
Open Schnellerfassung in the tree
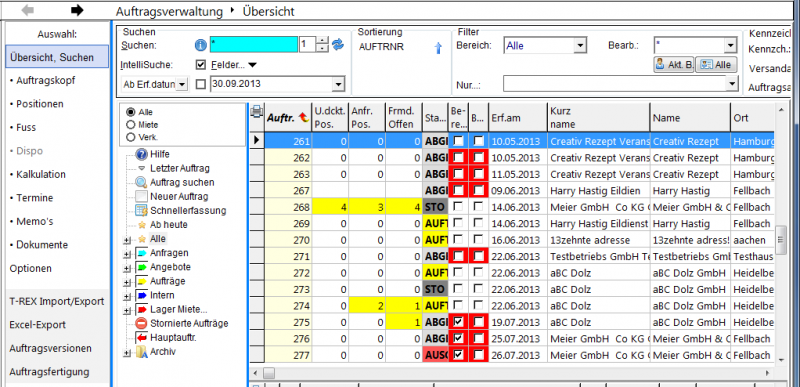(x=181, y=210)
